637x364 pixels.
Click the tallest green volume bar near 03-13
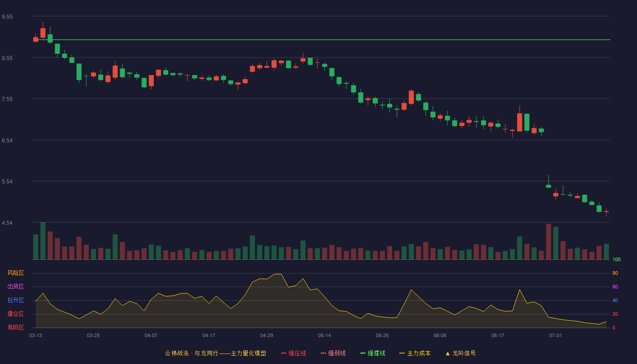pyautogui.click(x=43, y=241)
